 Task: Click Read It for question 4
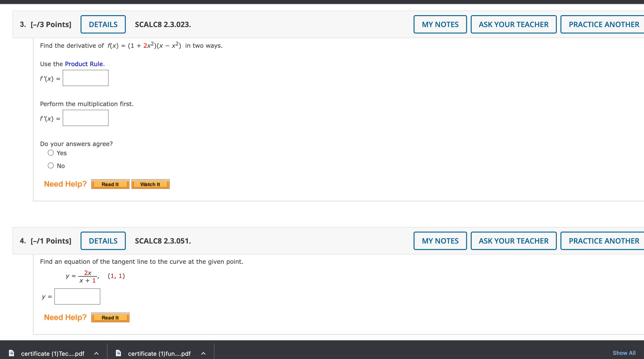point(110,317)
